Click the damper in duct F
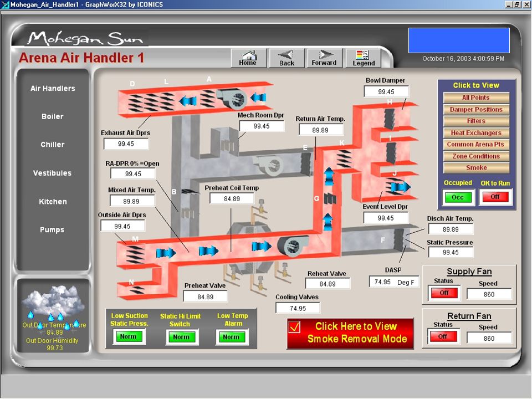Screen dimensions: 532x399 pos(399,239)
